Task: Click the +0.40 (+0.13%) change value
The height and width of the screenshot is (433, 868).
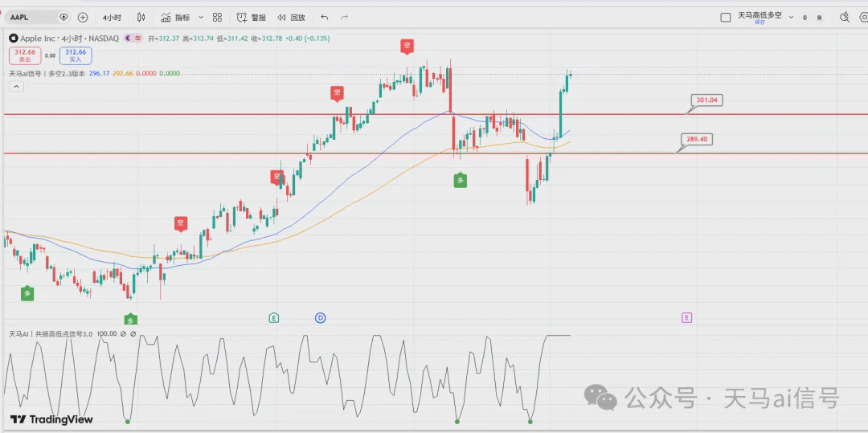Action: (x=307, y=38)
